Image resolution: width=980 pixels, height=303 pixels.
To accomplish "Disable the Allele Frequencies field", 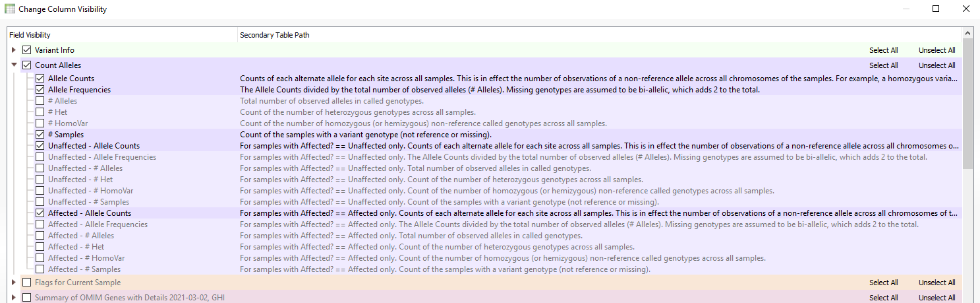I will [40, 90].
